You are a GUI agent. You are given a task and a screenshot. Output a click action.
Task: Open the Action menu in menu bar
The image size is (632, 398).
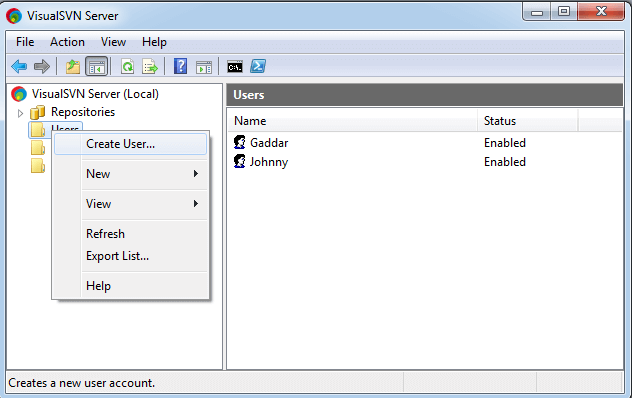67,42
